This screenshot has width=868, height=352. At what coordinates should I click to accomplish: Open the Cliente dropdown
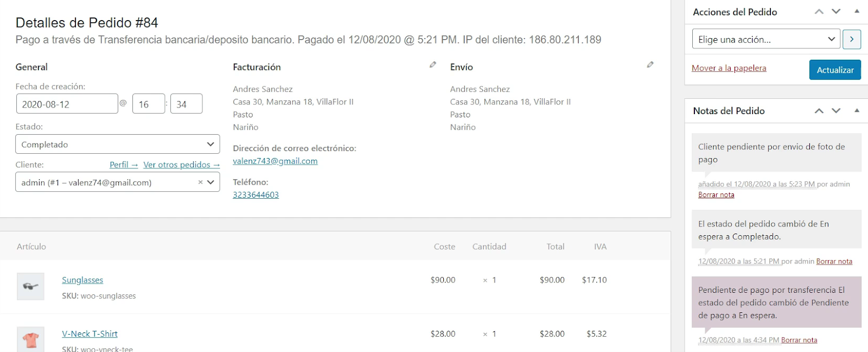coord(118,182)
